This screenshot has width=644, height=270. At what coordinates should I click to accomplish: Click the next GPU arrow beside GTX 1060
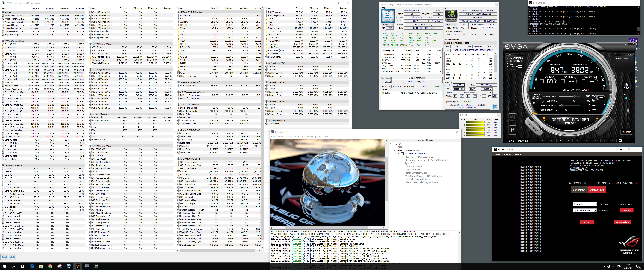[x=596, y=119]
